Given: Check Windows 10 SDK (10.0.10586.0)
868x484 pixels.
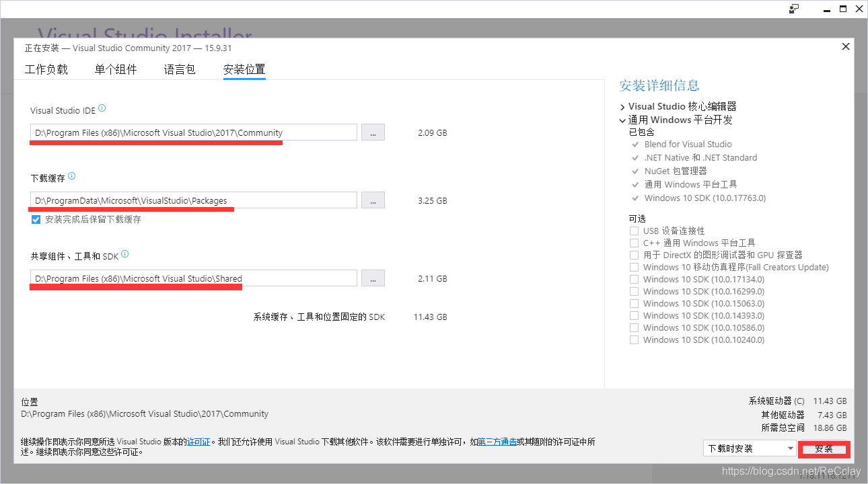Looking at the screenshot, I should 634,327.
